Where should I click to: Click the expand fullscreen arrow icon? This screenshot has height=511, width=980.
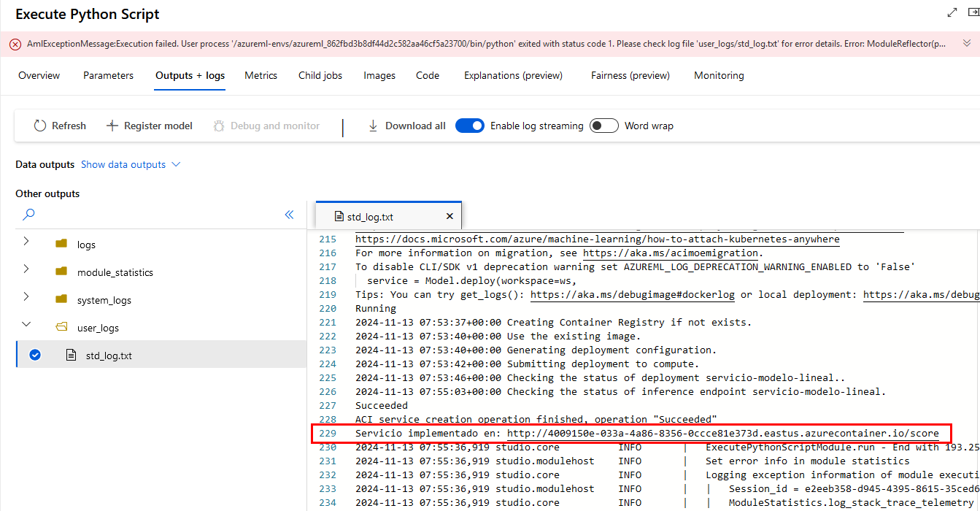click(952, 12)
